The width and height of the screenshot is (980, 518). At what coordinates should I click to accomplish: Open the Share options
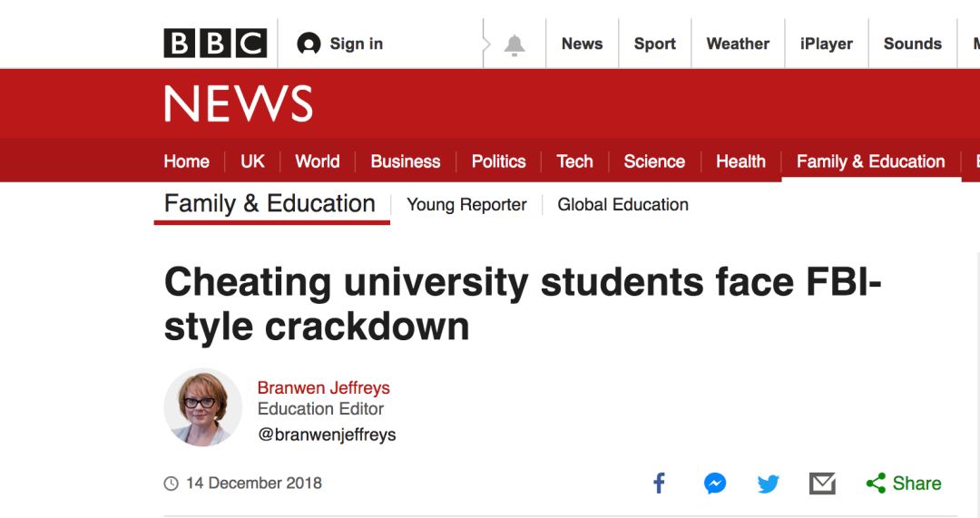tap(904, 484)
